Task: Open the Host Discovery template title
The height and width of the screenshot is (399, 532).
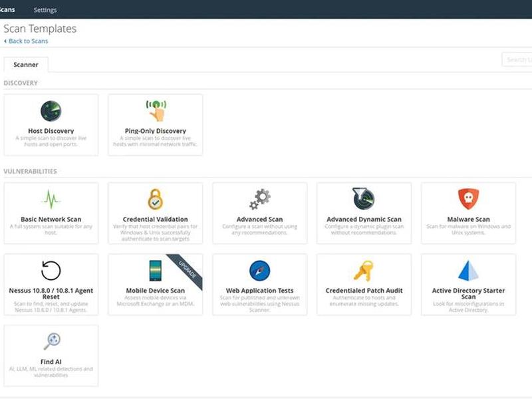Action: (51, 130)
